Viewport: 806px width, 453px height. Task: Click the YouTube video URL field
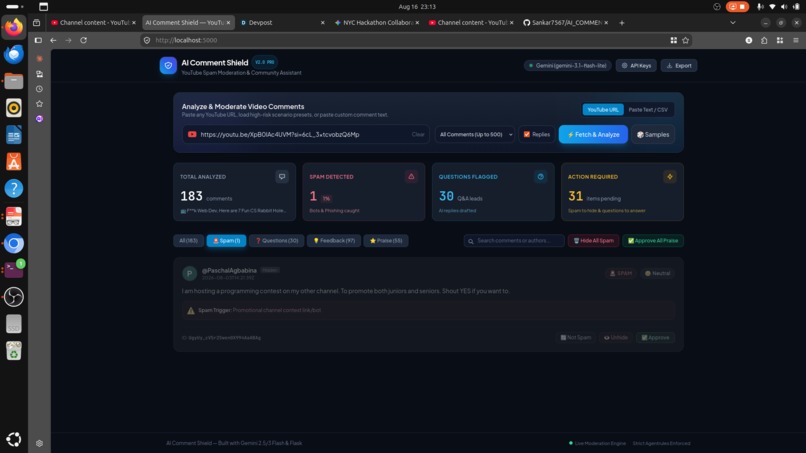pyautogui.click(x=305, y=135)
